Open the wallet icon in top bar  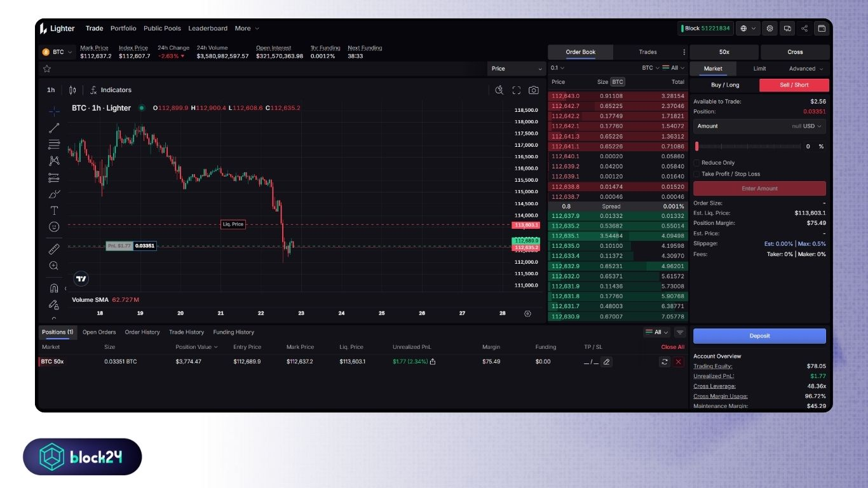coord(822,29)
